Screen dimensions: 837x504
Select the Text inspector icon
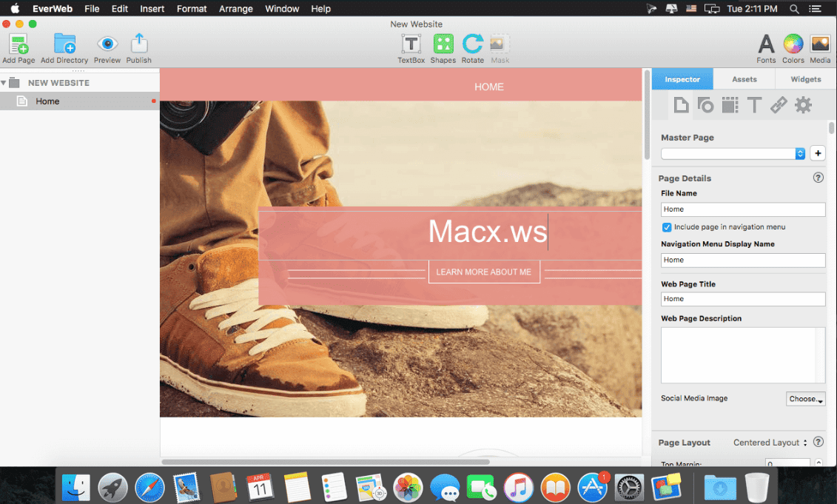(x=754, y=105)
